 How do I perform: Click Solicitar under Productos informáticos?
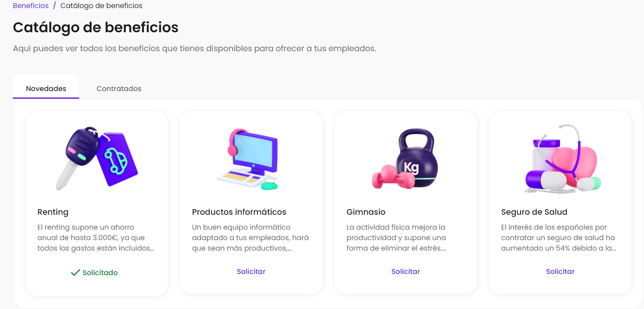click(x=251, y=272)
